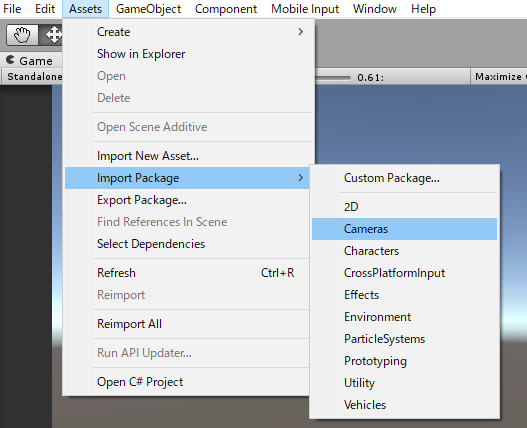This screenshot has width=527, height=428.
Task: Choose Reimport All
Action: pyautogui.click(x=187, y=324)
